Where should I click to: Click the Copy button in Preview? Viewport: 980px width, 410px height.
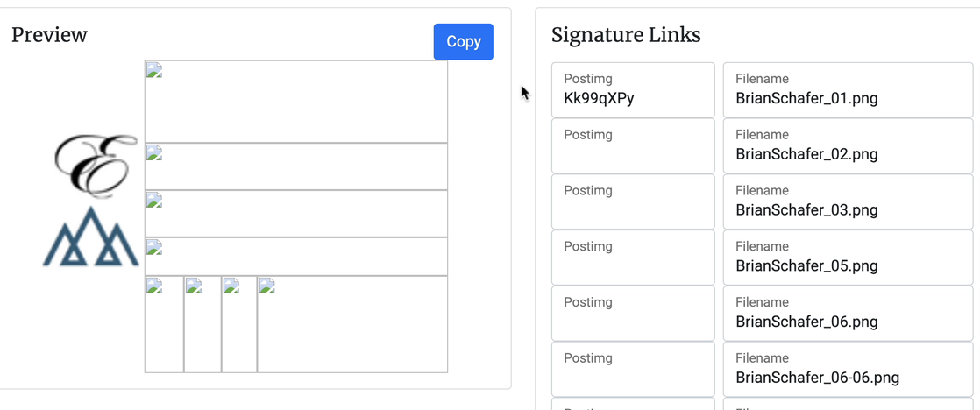tap(463, 42)
